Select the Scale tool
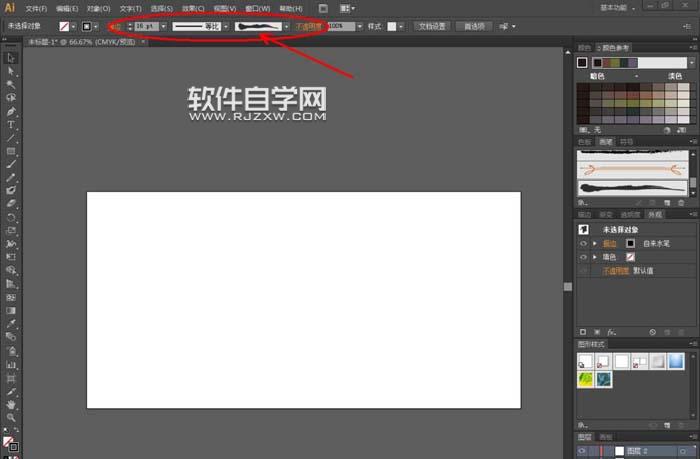Image resolution: width=700 pixels, height=459 pixels. [11, 231]
